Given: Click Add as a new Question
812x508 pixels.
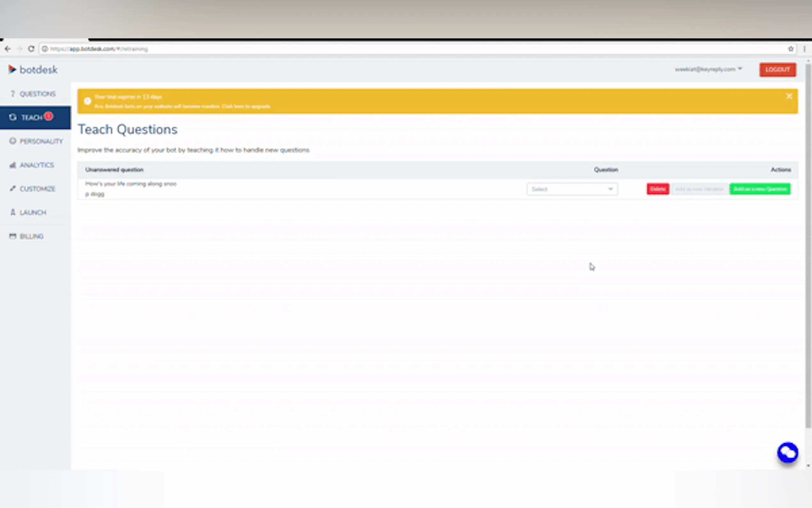Looking at the screenshot, I should coord(760,189).
